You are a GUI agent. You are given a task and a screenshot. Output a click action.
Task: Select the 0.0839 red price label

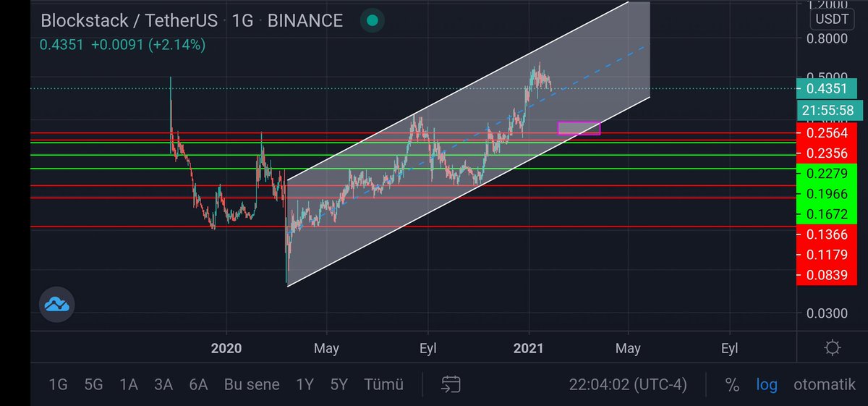826,275
